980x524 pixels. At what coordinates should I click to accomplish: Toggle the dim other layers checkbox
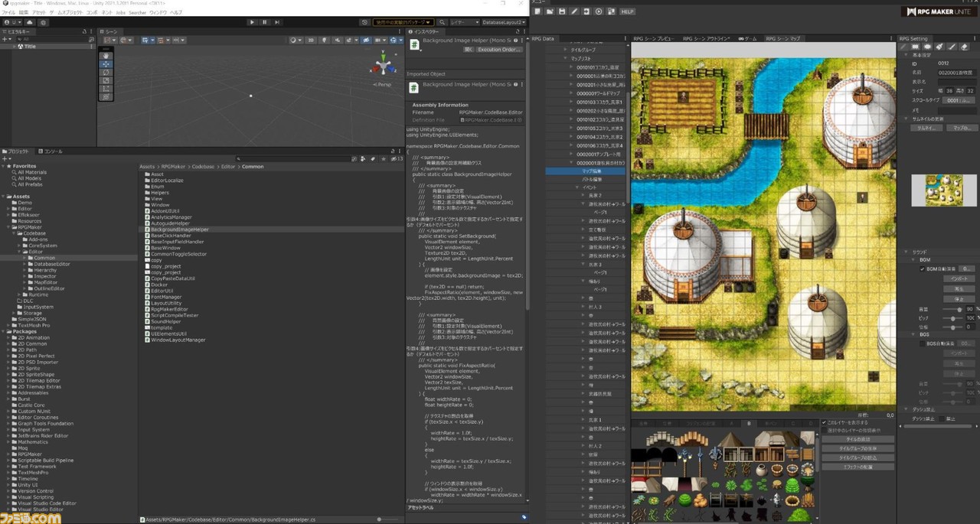(x=823, y=430)
